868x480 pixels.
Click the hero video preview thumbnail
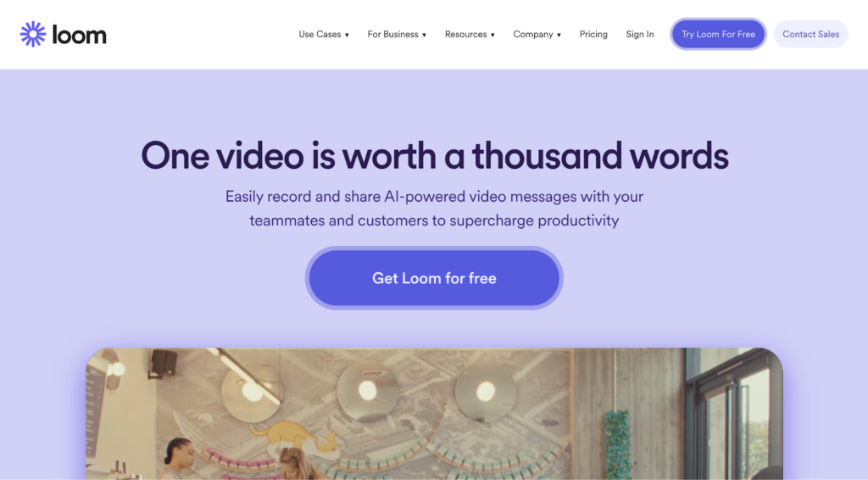pyautogui.click(x=434, y=414)
